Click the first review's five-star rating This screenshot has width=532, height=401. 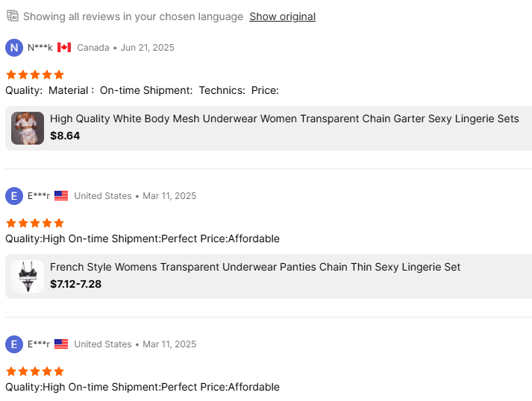(x=35, y=75)
